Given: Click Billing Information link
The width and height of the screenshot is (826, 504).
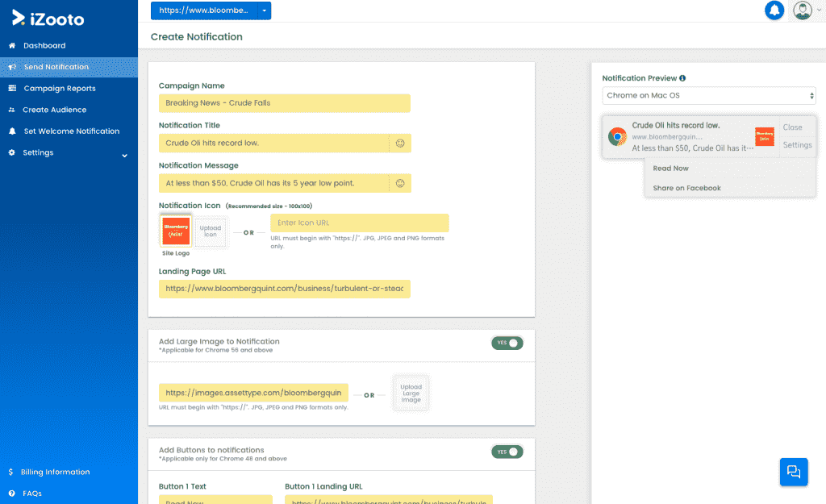Looking at the screenshot, I should tap(56, 472).
